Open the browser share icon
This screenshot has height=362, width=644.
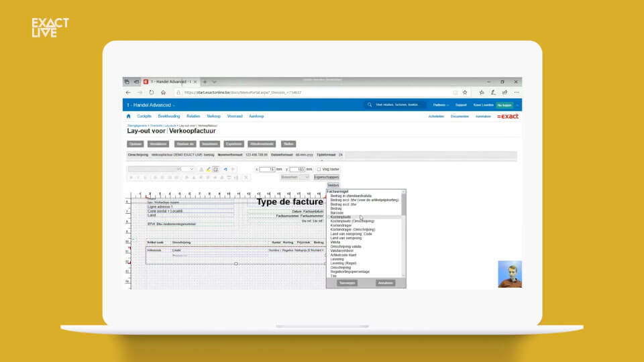pos(504,93)
